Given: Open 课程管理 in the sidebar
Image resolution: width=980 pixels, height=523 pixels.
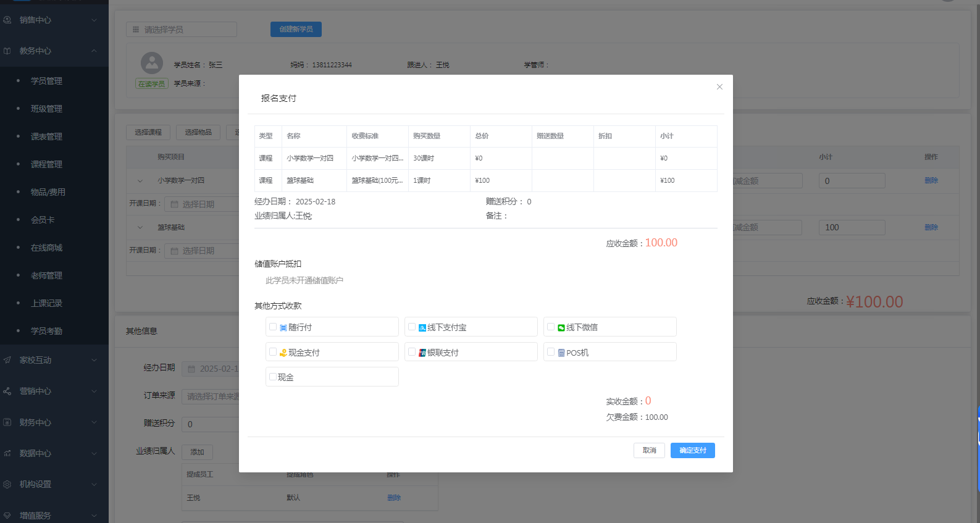Looking at the screenshot, I should 46,164.
